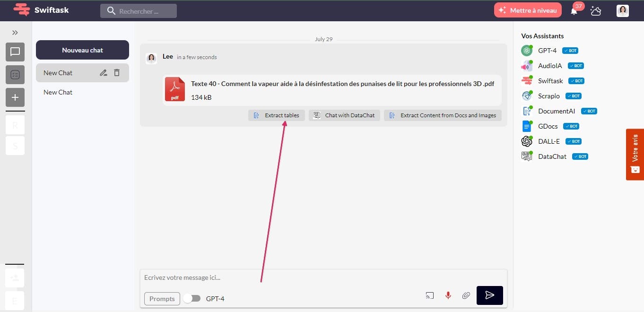Screen dimensions: 644x312
Task: Delete the selected chat with trash icon
Action: pos(117,73)
